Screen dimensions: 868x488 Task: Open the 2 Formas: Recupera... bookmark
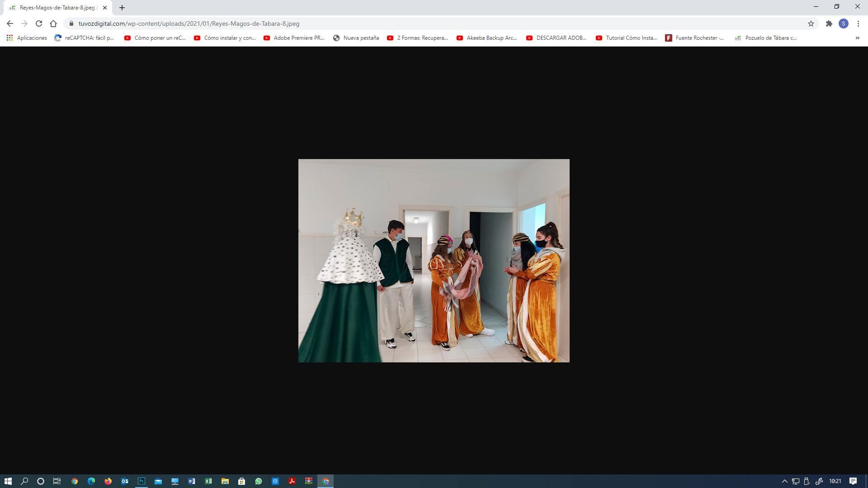click(x=418, y=38)
